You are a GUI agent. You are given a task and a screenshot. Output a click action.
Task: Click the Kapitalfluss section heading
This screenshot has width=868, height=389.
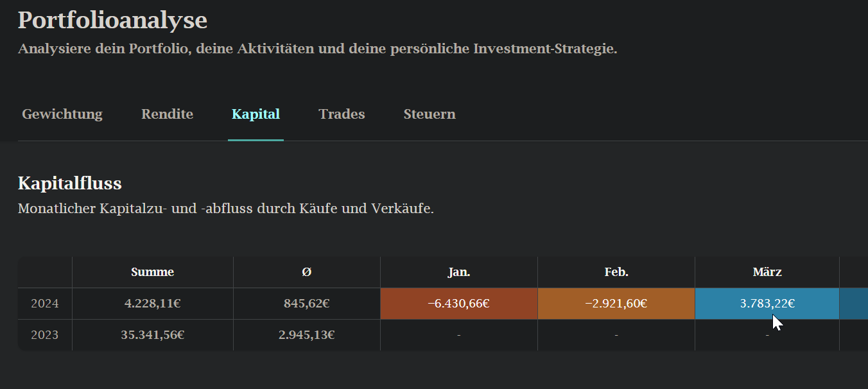click(x=69, y=184)
